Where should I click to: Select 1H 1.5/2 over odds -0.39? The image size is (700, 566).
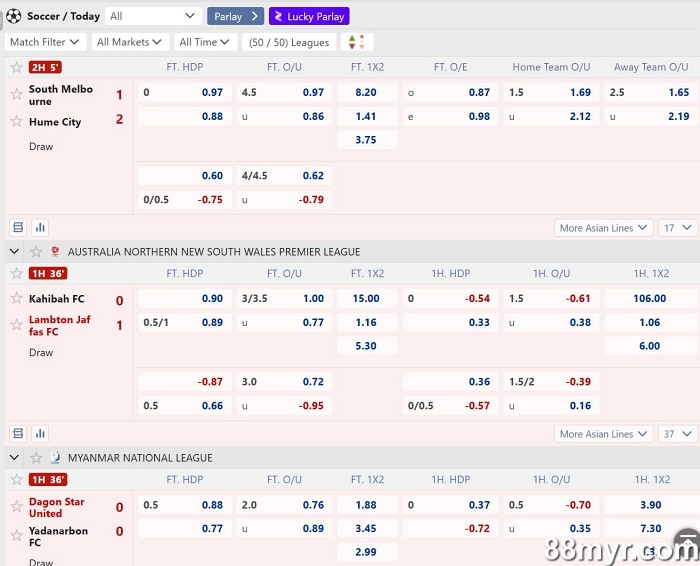pyautogui.click(x=551, y=382)
